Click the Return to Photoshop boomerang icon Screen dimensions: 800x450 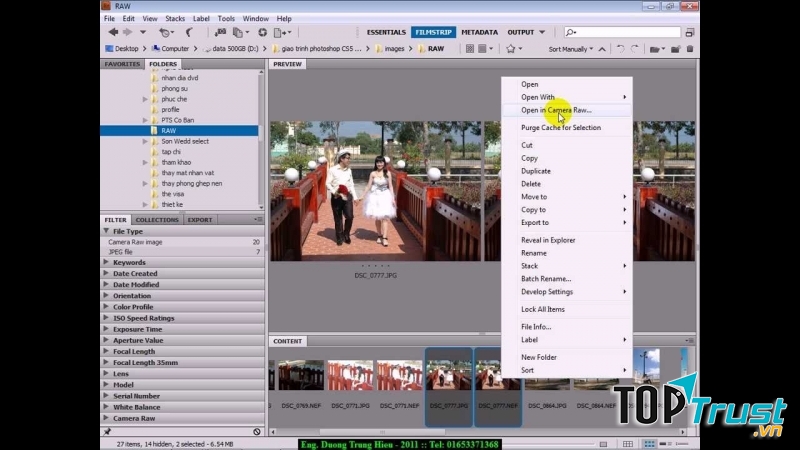tap(187, 32)
